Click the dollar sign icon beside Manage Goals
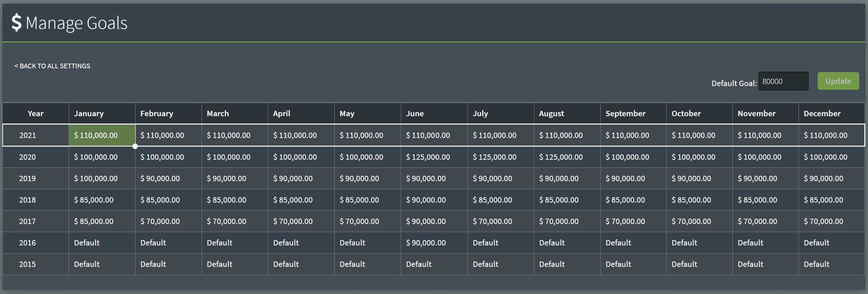 click(16, 23)
